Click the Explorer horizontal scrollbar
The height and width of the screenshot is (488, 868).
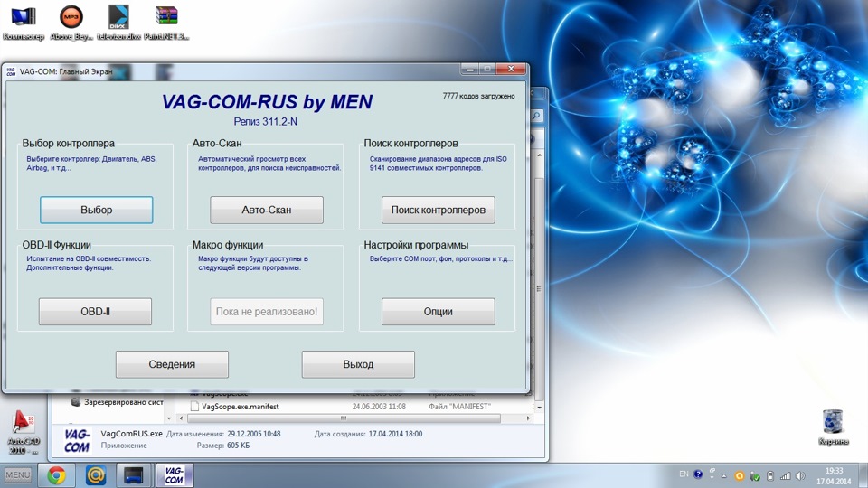pyautogui.click(x=344, y=418)
